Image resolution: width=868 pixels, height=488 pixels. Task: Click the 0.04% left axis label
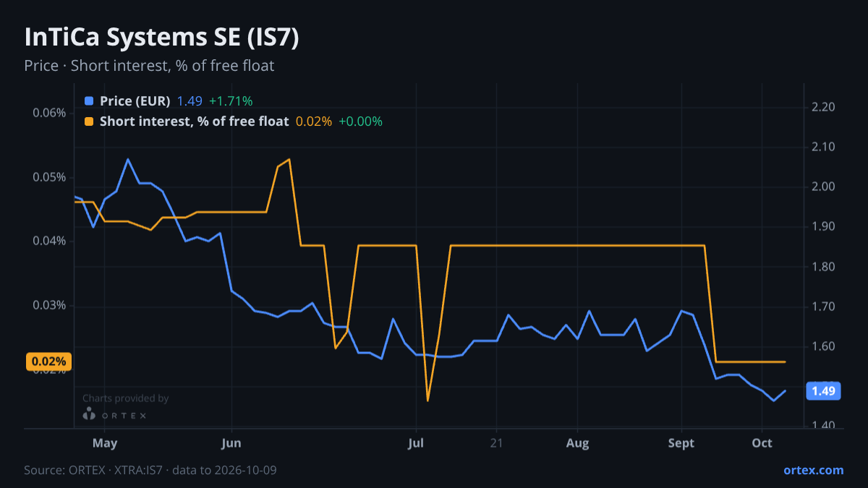(49, 241)
